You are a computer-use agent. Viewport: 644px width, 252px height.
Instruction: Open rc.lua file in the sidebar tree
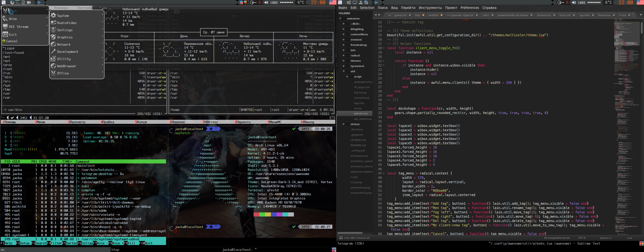click(354, 177)
